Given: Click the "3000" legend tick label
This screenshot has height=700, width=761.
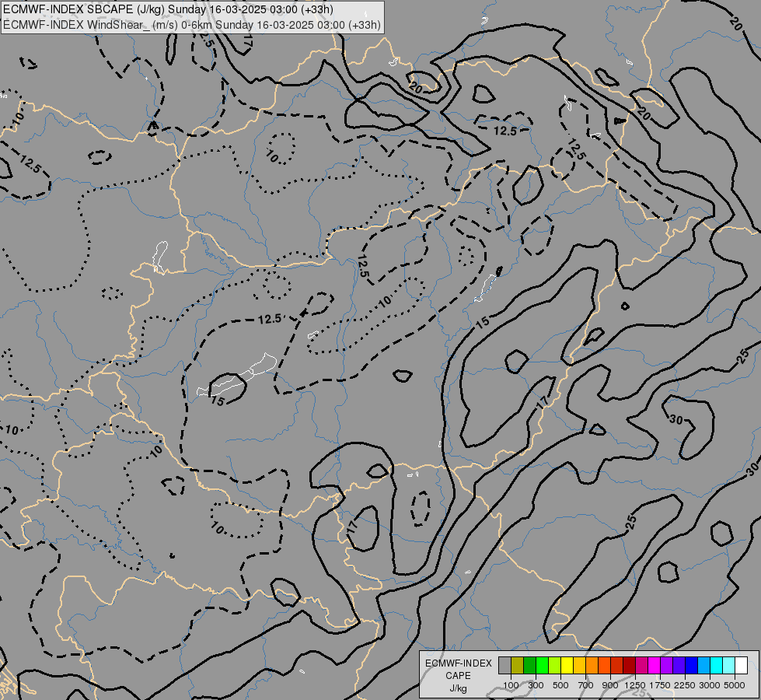Looking at the screenshot, I should (710, 685).
